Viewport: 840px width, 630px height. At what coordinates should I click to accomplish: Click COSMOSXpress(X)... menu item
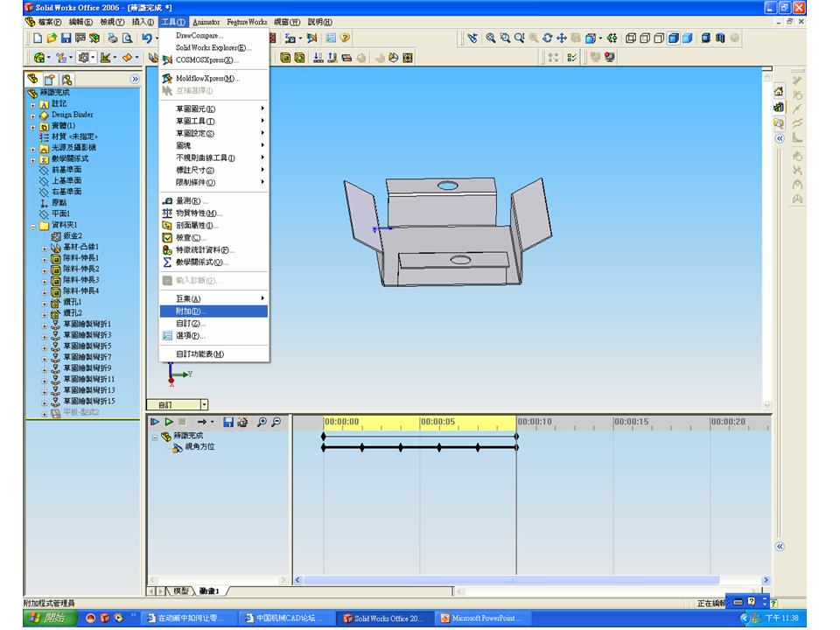click(213, 60)
